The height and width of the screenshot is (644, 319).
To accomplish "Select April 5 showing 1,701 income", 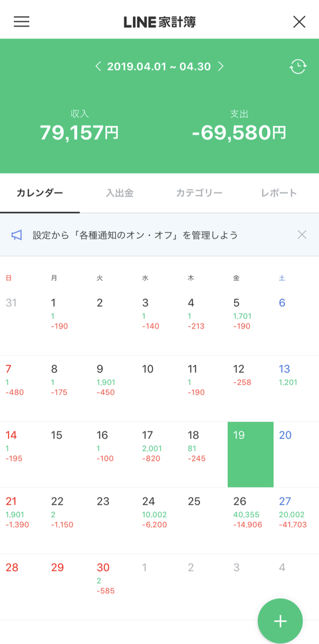I will [x=251, y=323].
